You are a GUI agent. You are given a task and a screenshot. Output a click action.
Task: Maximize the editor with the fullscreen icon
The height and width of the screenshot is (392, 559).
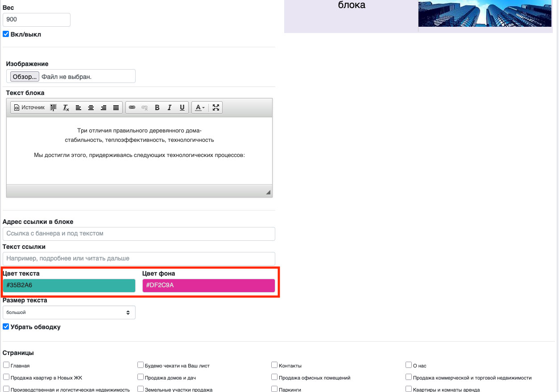(216, 107)
